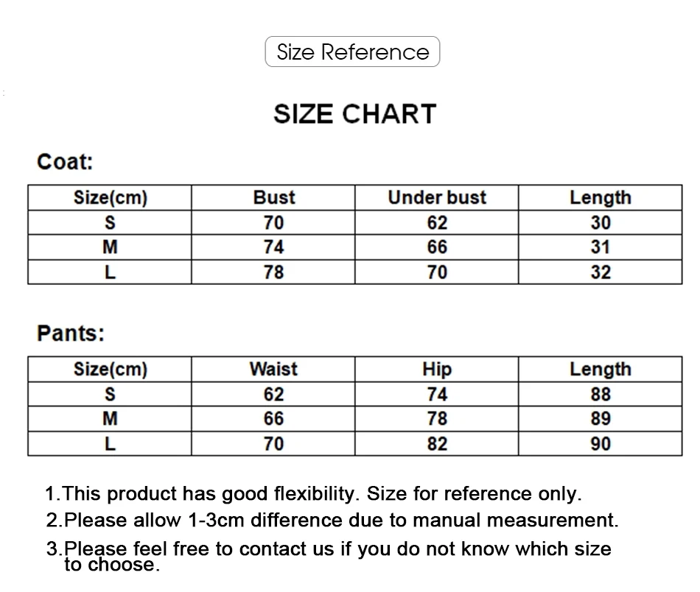Select the SIZE CHART heading

355,113
